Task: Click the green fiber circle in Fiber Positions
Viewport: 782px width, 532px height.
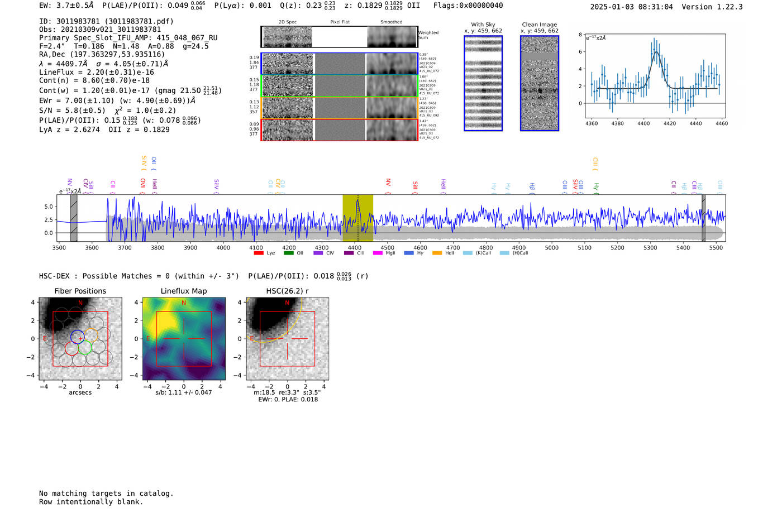Action: pyautogui.click(x=85, y=347)
